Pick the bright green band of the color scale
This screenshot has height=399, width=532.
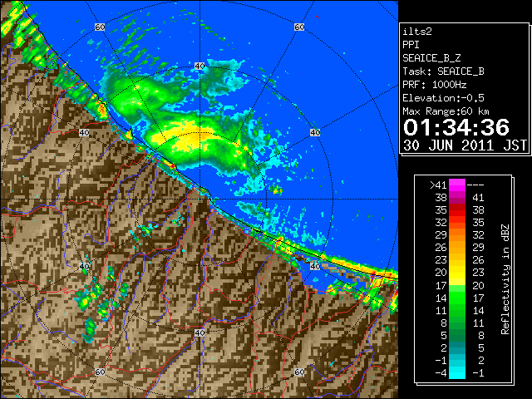[457, 298]
